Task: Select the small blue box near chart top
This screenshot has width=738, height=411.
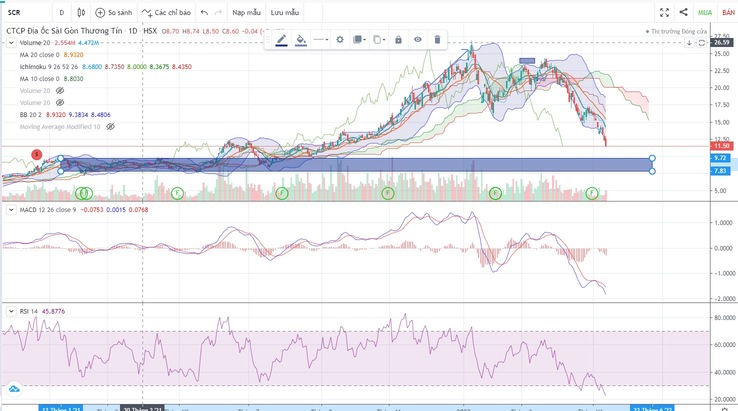Action: [x=527, y=61]
